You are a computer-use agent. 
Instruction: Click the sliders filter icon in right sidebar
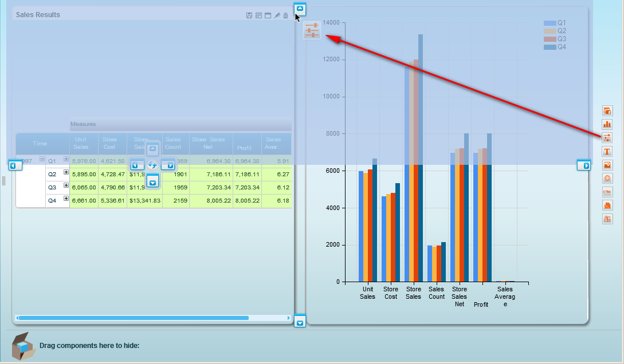point(607,138)
